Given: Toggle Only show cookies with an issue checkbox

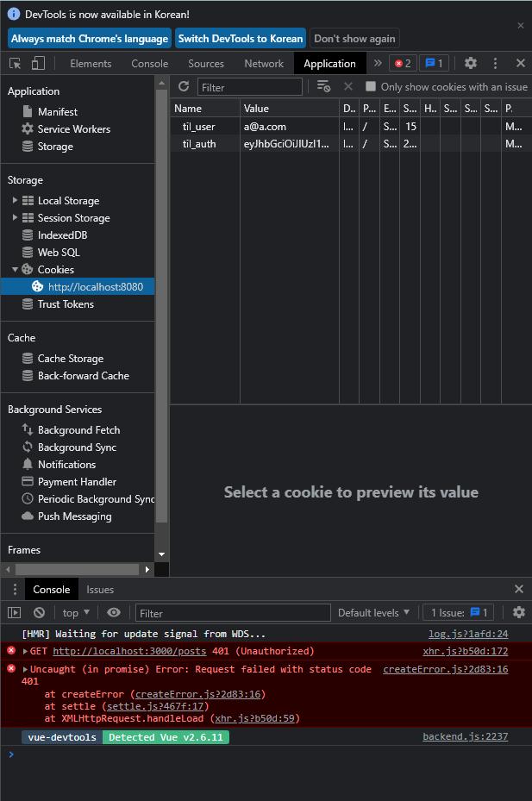Looking at the screenshot, I should (371, 86).
